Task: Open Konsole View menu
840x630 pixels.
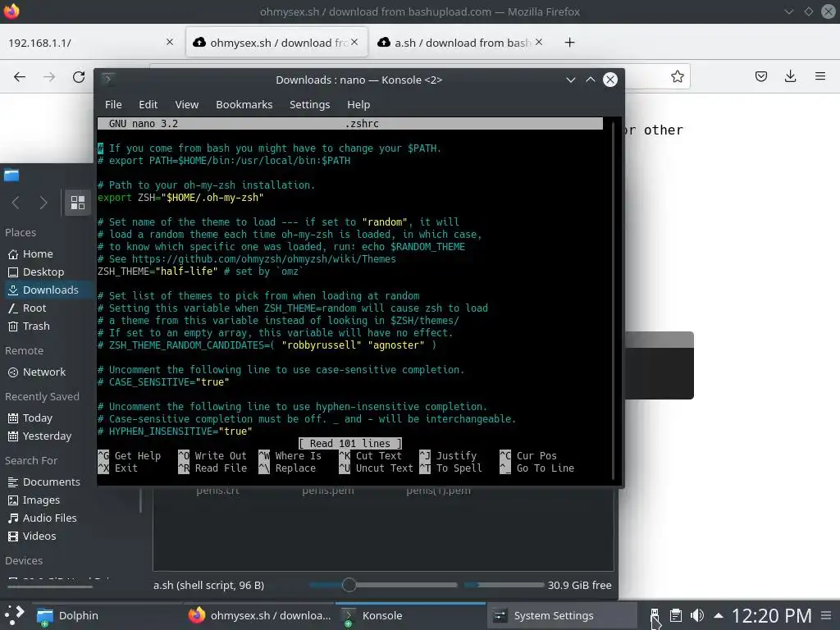Action: (186, 104)
